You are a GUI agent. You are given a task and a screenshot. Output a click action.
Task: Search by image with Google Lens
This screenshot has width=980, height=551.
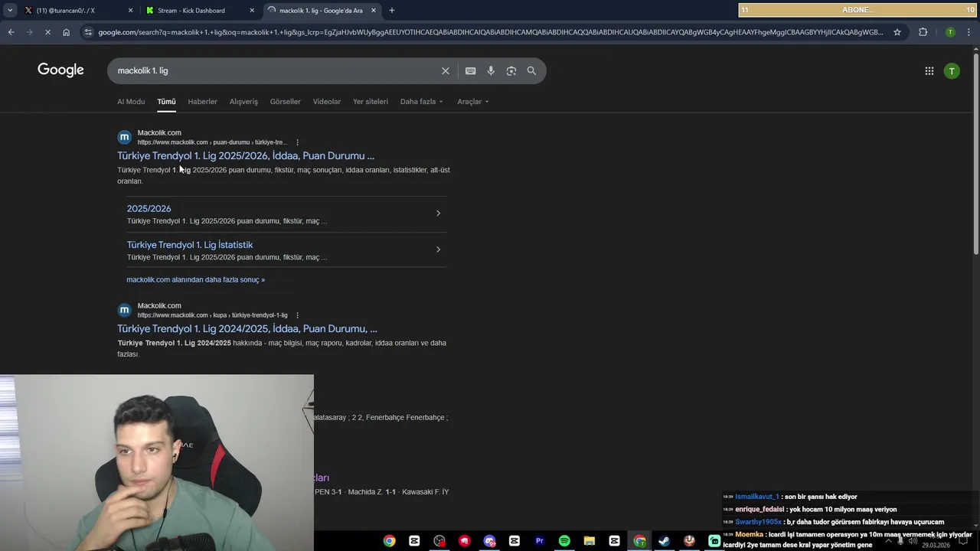(x=511, y=70)
